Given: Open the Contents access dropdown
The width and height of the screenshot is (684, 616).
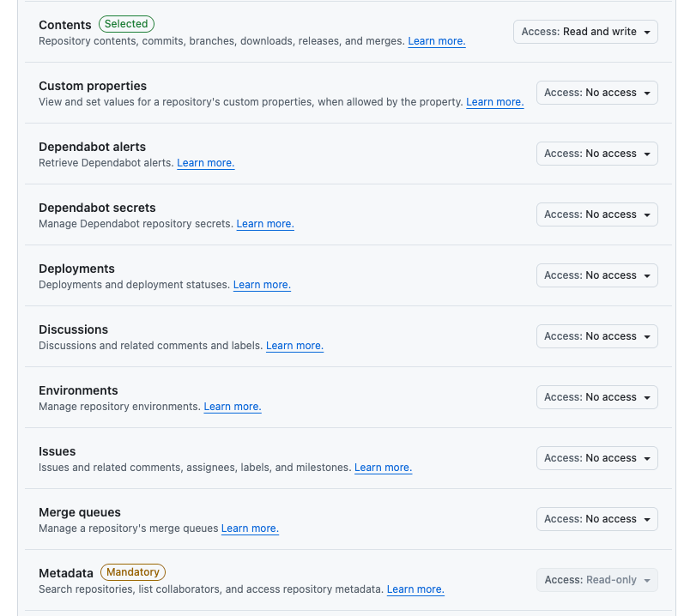Looking at the screenshot, I should [585, 32].
